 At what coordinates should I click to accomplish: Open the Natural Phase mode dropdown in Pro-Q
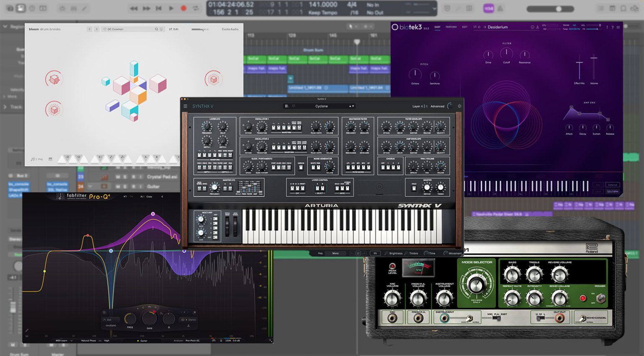89,340
